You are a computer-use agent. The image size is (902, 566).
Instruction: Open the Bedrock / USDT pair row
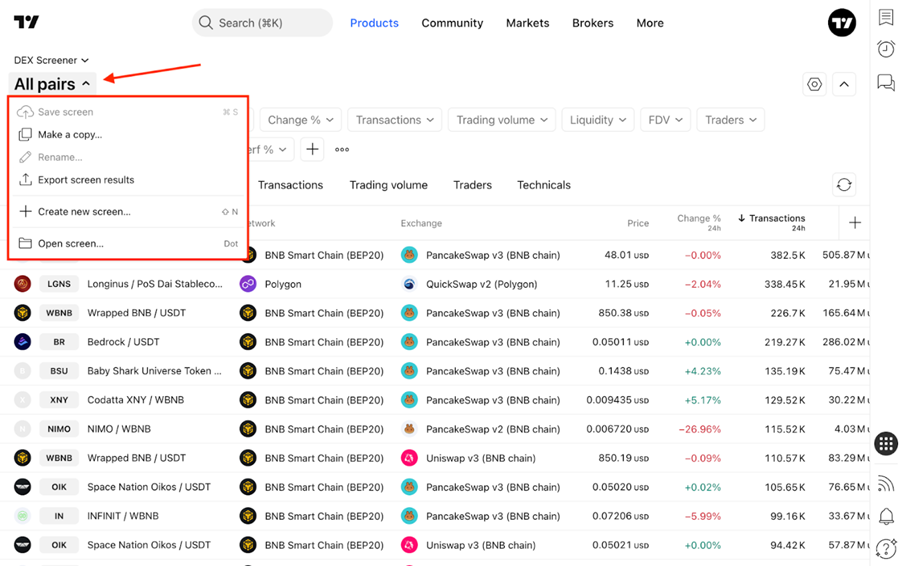tap(123, 342)
